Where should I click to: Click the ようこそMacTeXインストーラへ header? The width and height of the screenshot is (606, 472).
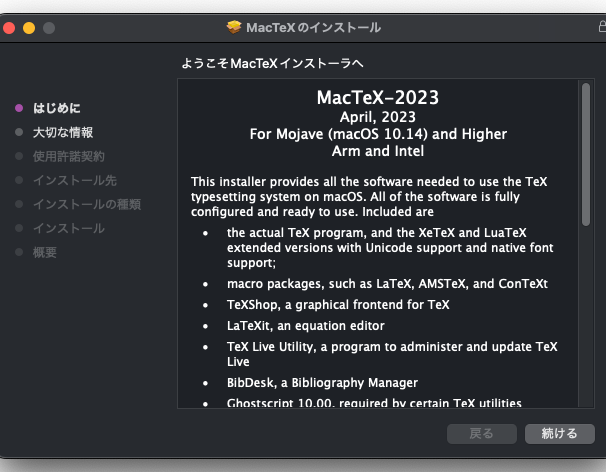[x=272, y=64]
